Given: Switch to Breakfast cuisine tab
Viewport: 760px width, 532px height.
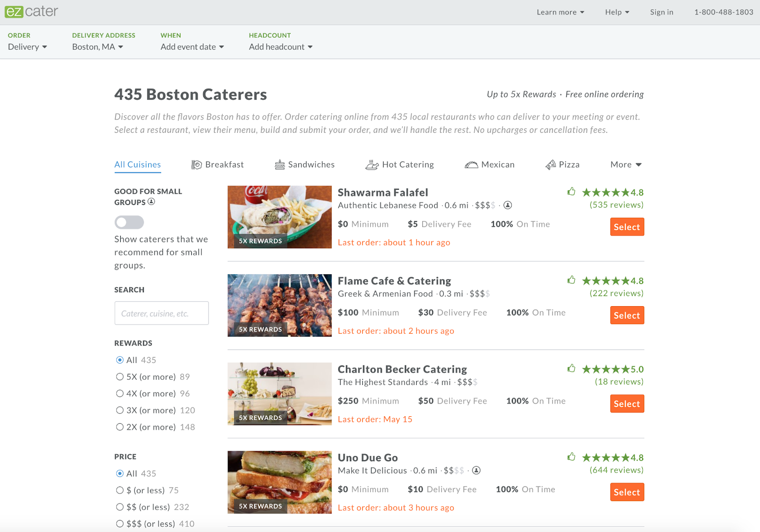Looking at the screenshot, I should click(218, 165).
